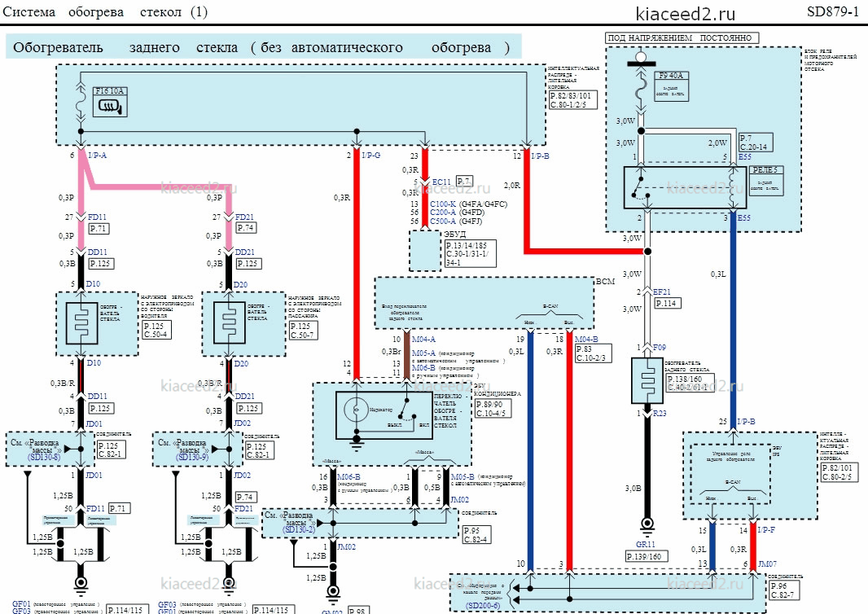
Task: Select the relay 5 coil symbol near E55
Action: (733, 187)
